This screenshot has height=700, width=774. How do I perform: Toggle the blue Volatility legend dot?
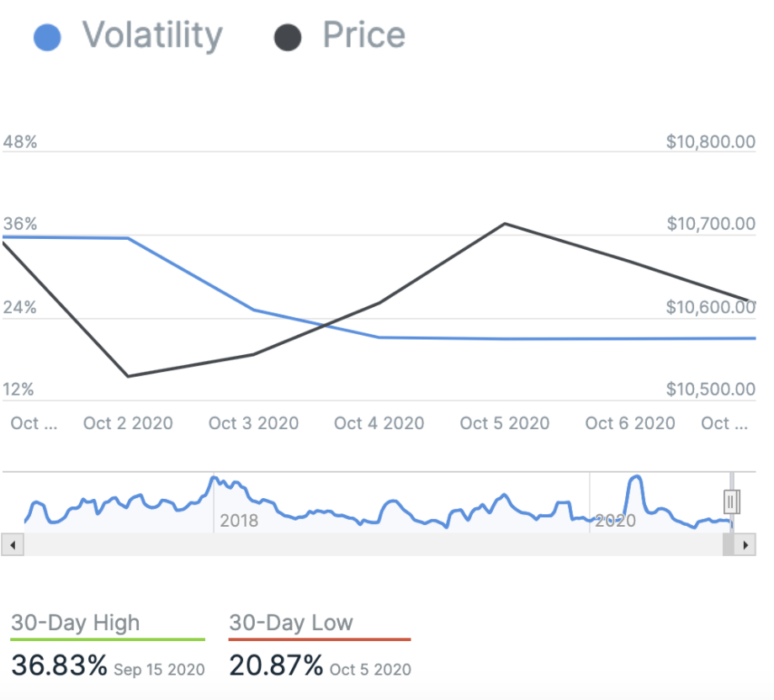(47, 38)
